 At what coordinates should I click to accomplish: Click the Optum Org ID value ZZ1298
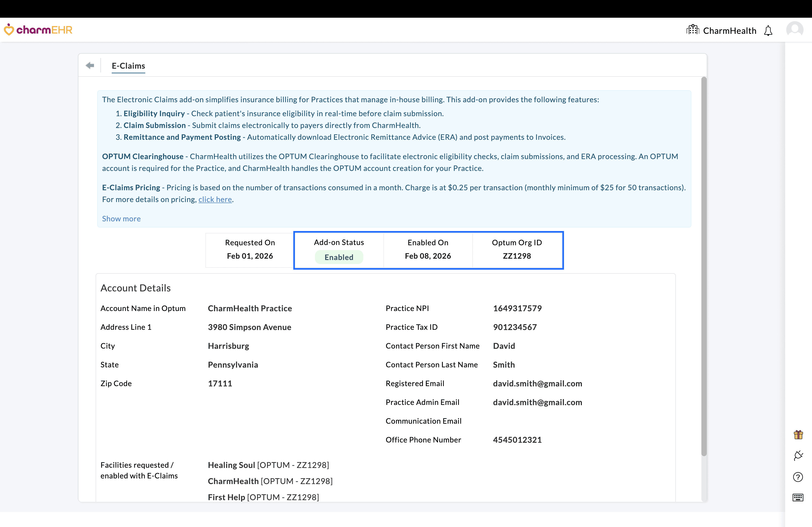click(x=517, y=256)
